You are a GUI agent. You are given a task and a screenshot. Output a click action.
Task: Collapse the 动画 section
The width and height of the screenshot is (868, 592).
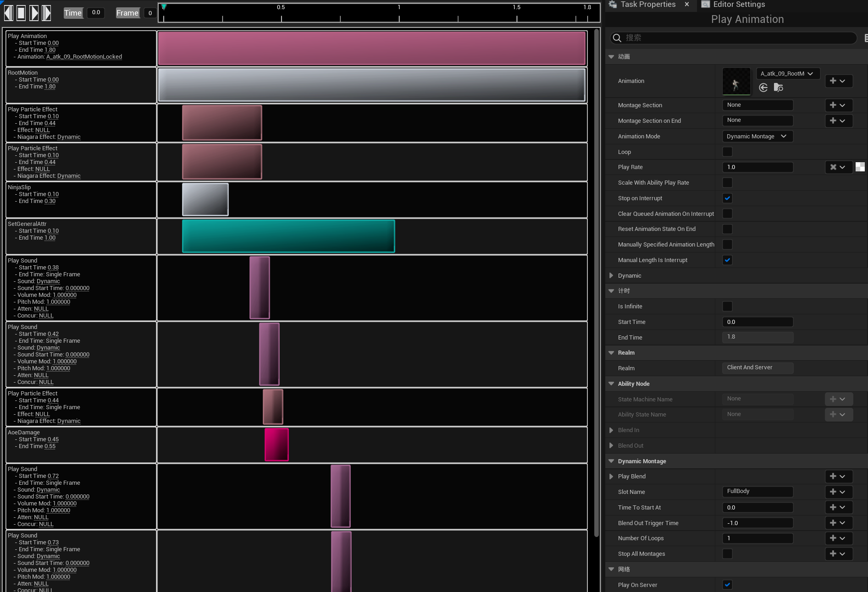pyautogui.click(x=611, y=57)
